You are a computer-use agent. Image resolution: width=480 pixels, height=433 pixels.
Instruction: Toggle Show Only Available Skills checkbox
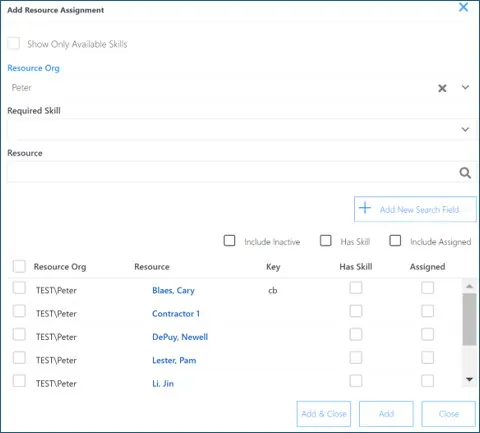click(14, 43)
